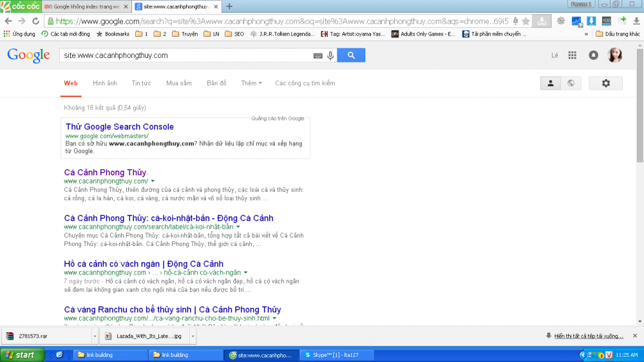Click the blue download-arrow extension icon

[591, 21]
